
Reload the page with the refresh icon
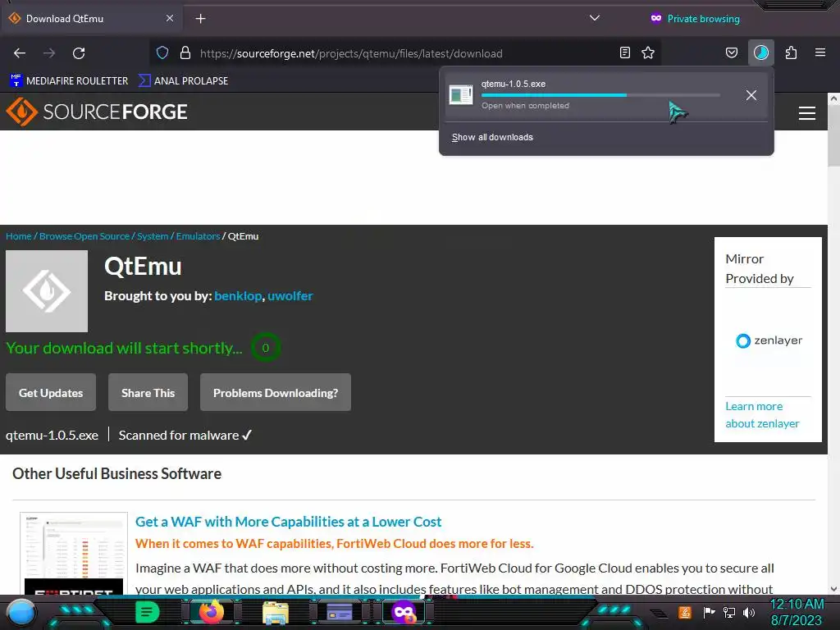click(x=79, y=53)
